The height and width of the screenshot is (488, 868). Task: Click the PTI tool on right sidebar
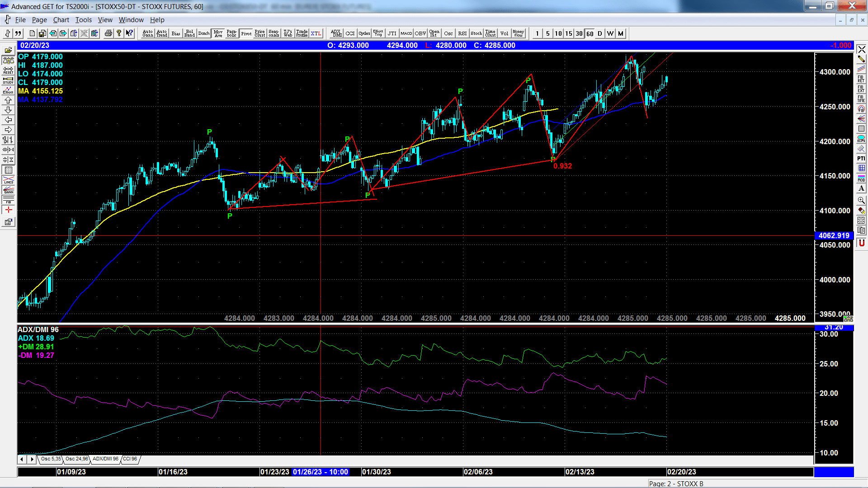pos(861,158)
